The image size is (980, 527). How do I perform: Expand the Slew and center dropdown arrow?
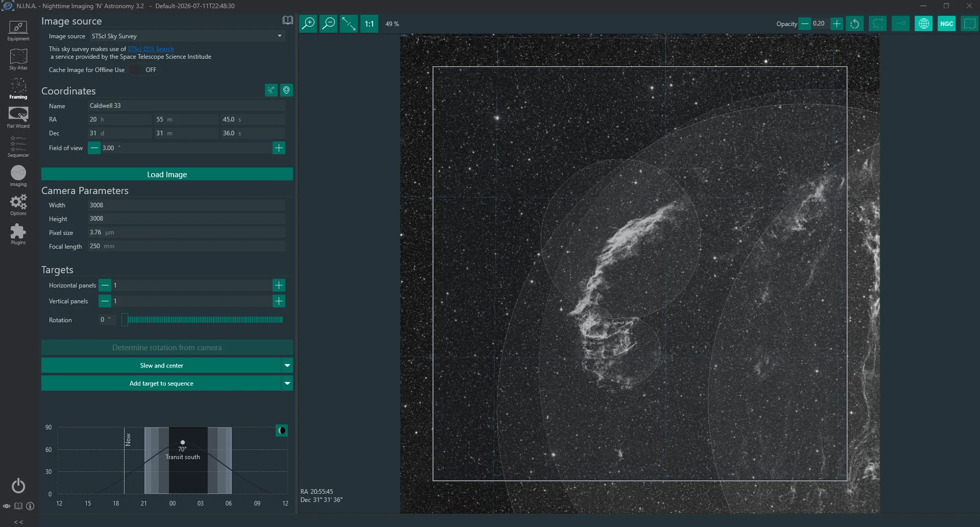[x=287, y=366]
